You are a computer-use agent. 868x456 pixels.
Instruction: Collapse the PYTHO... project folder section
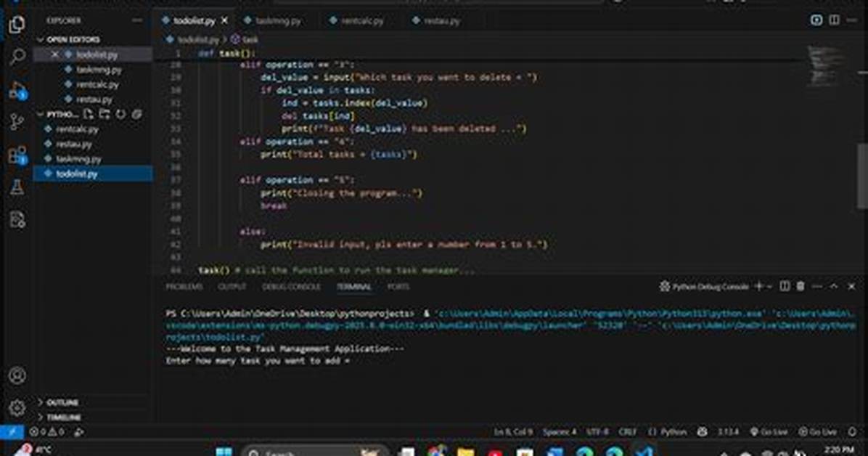click(58, 114)
